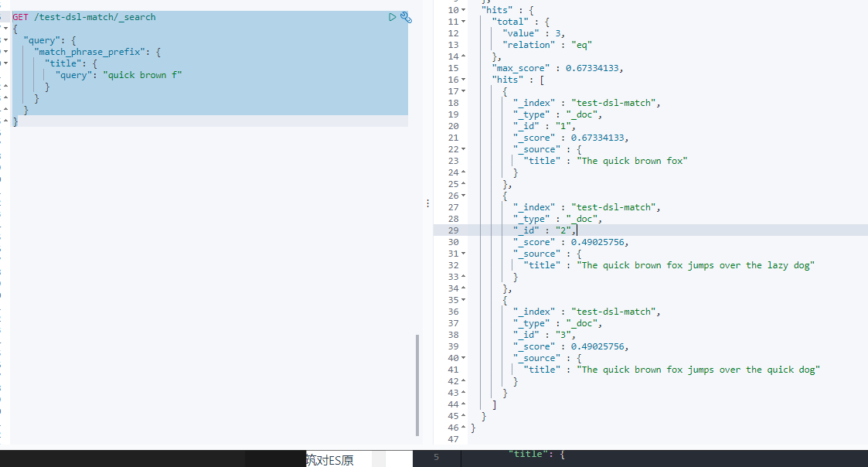Fold the "_source" block at line 22
This screenshot has height=467, width=868.
point(463,149)
